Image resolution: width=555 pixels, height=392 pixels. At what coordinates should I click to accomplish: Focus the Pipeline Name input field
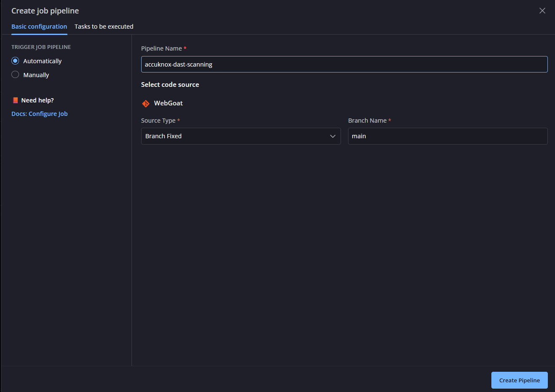pyautogui.click(x=344, y=64)
